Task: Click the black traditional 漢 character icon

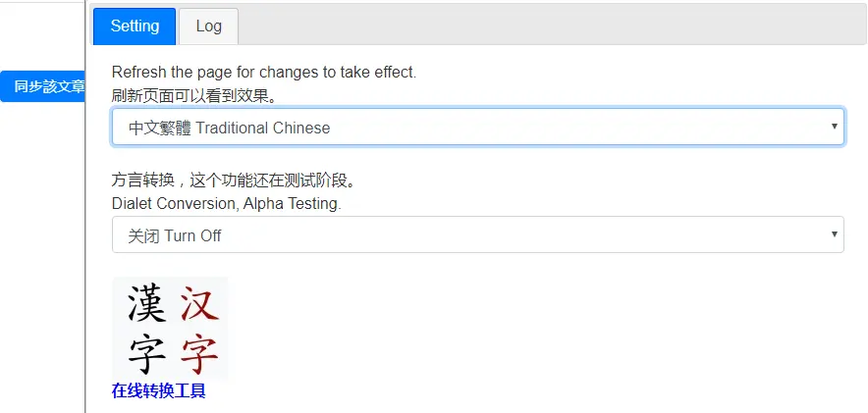Action: pyautogui.click(x=146, y=304)
